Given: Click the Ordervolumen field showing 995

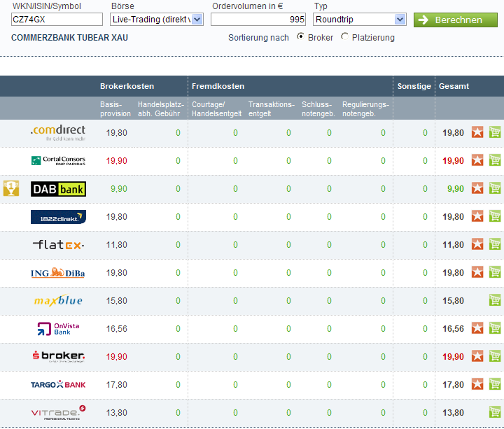Looking at the screenshot, I should (258, 20).
